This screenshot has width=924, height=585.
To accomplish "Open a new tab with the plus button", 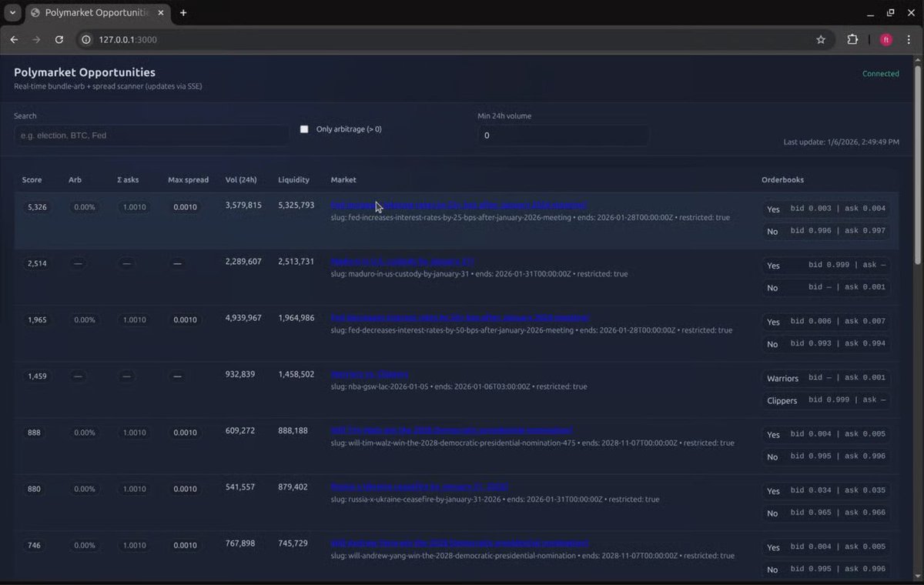I will [183, 13].
